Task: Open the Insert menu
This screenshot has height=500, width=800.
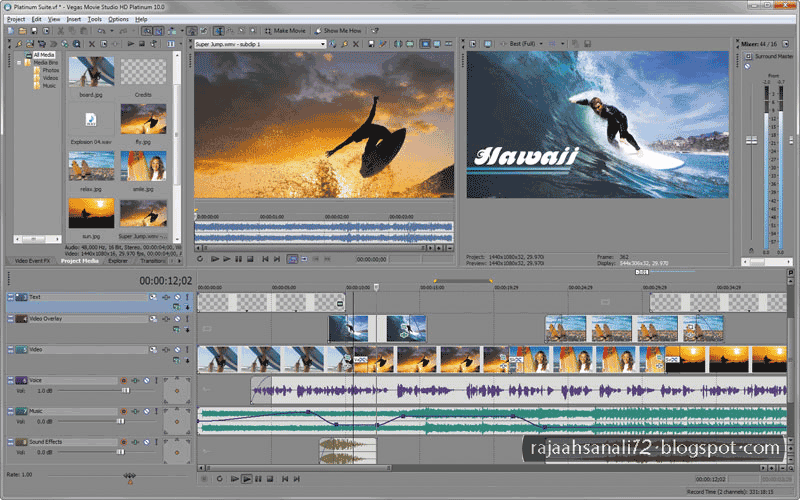Action: (x=73, y=19)
